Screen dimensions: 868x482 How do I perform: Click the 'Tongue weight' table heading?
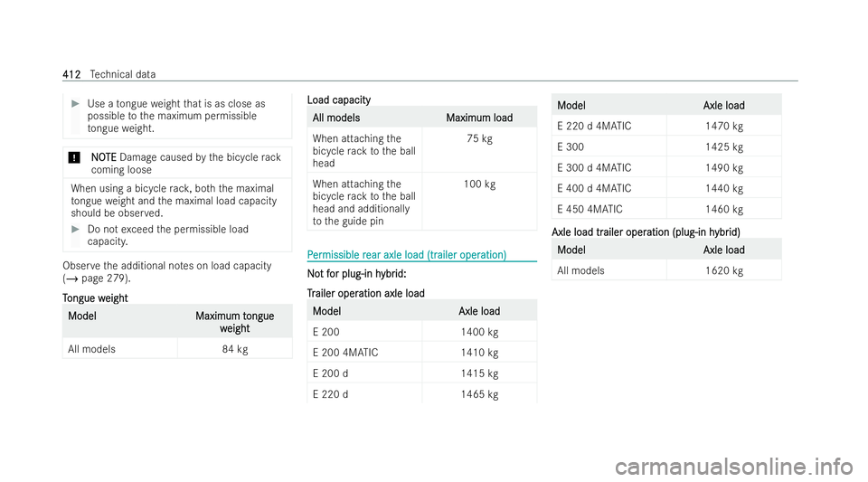click(x=95, y=298)
